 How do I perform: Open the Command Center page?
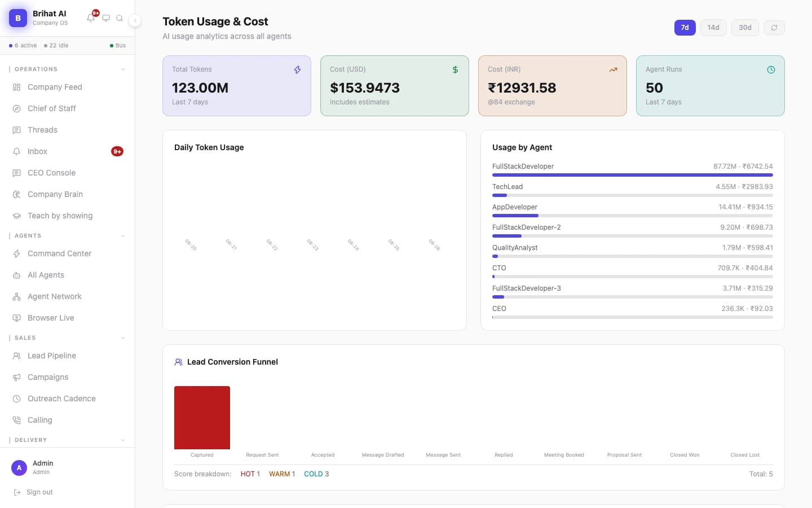[x=67, y=253]
